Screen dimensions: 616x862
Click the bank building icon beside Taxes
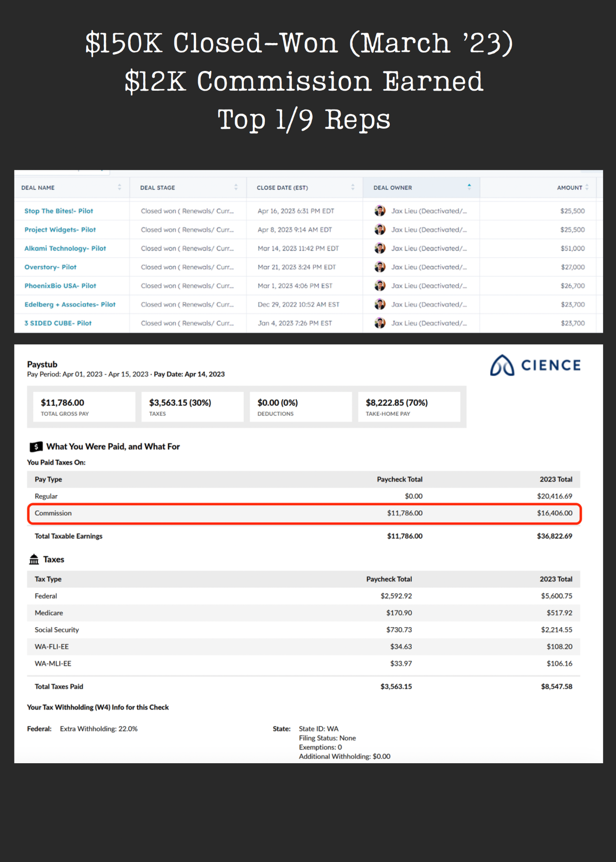[x=34, y=559]
